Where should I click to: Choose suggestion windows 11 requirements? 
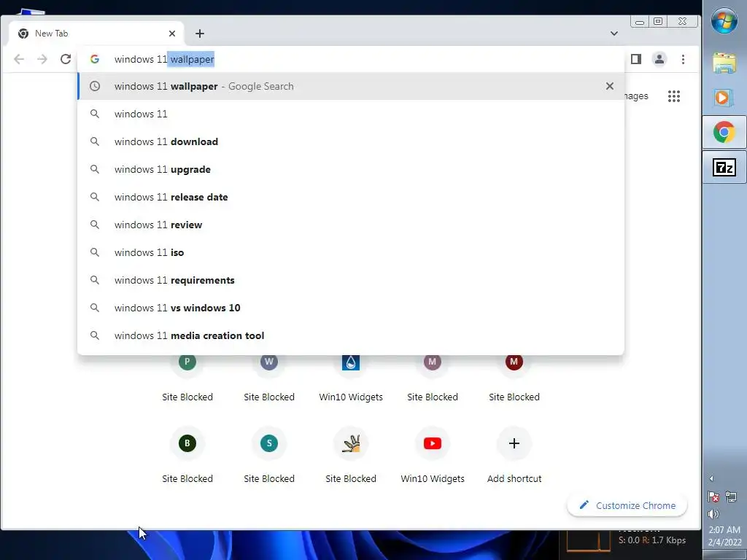pyautogui.click(x=351, y=280)
